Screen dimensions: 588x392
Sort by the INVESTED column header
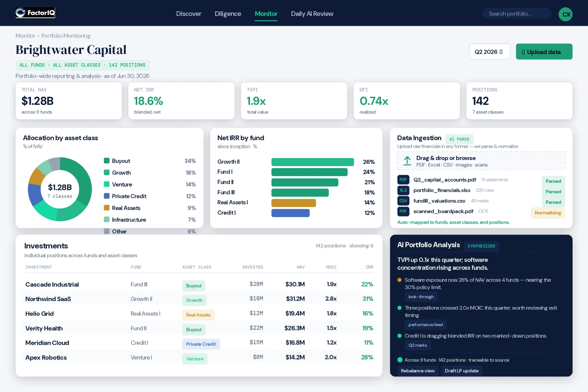tap(253, 267)
